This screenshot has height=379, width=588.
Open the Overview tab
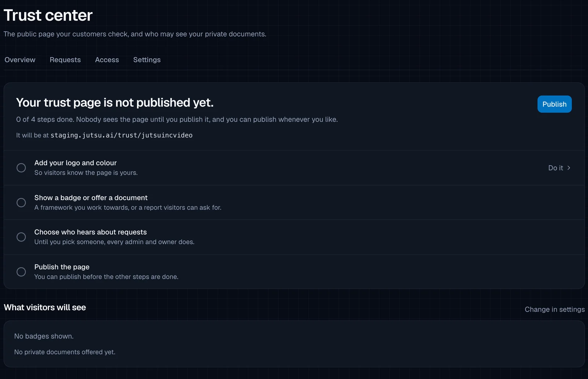(x=20, y=60)
